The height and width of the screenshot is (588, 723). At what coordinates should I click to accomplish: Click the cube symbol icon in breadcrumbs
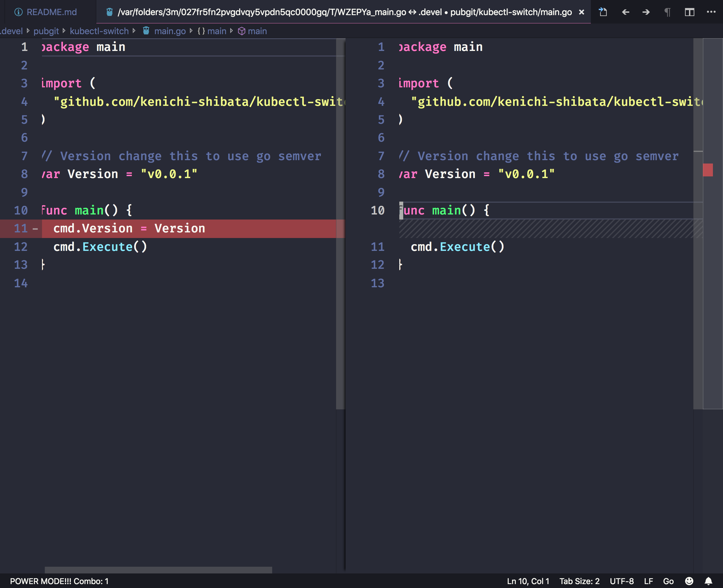(241, 31)
